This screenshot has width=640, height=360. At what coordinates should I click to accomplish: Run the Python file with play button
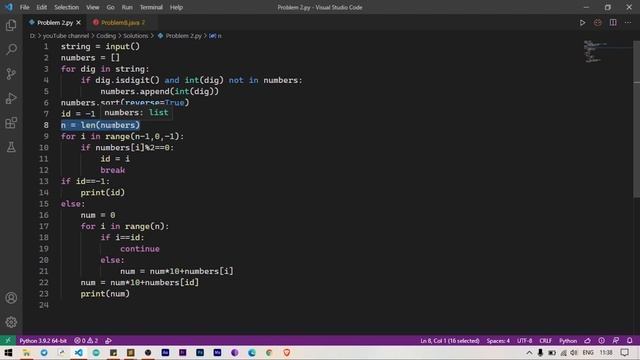[x=582, y=23]
